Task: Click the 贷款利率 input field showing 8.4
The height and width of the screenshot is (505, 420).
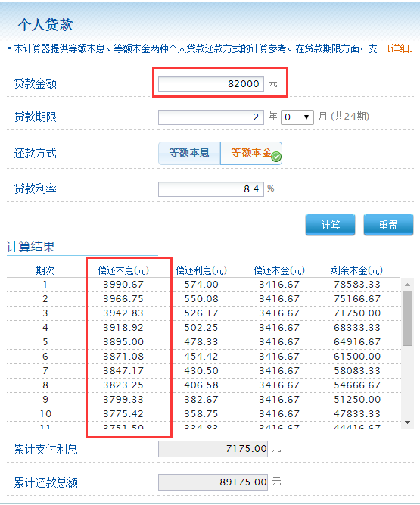Action: tap(211, 189)
